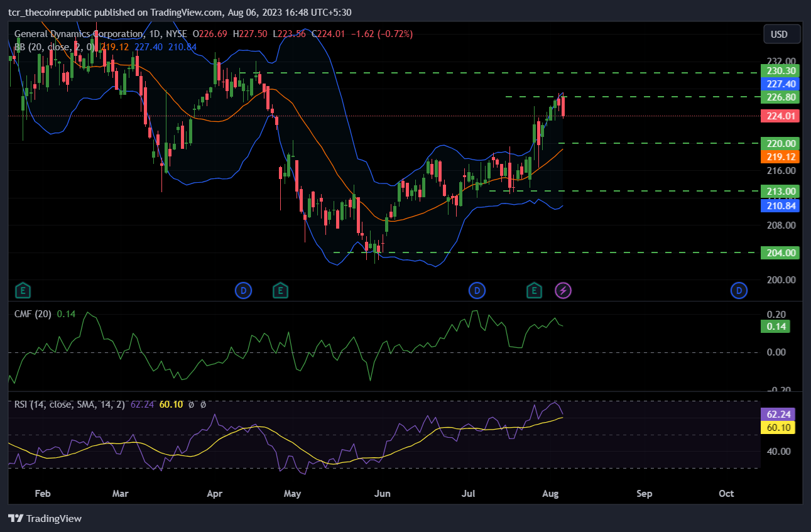Screen dimensions: 811x532
Task: Click the Apr label on the time axis
Action: [215, 494]
